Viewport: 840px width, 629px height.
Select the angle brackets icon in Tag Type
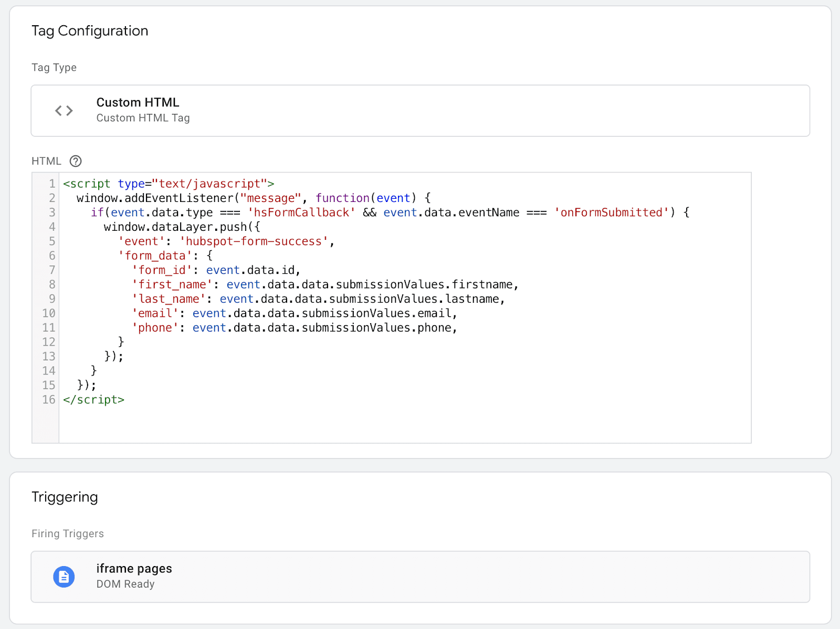coord(64,110)
